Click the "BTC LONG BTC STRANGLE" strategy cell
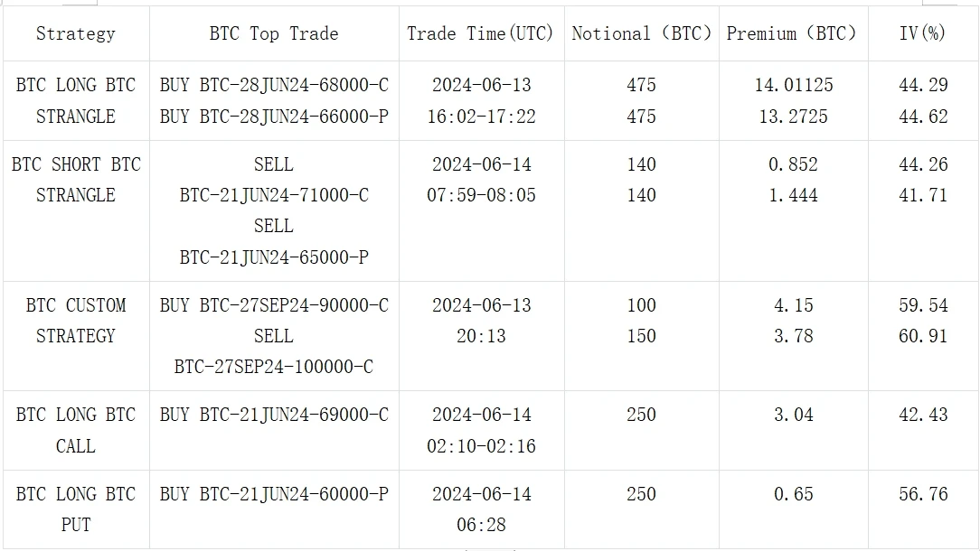 pos(76,100)
